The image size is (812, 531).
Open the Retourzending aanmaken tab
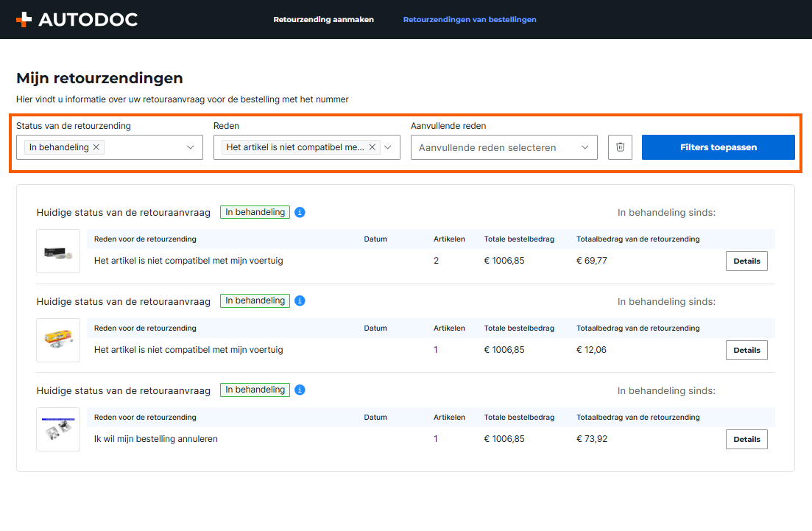click(323, 20)
